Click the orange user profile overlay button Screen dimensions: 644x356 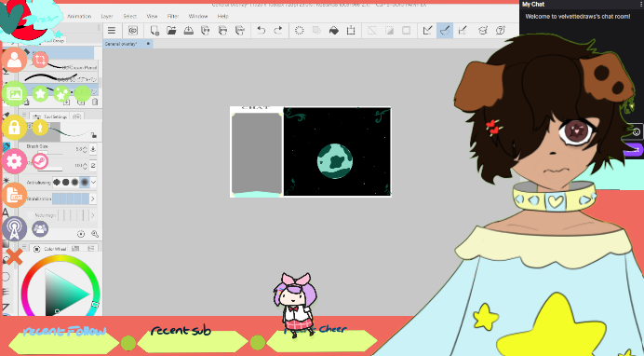point(14,60)
